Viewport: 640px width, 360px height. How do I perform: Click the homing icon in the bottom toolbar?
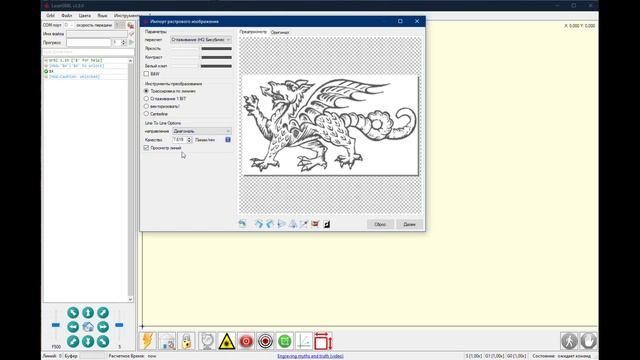pos(167,341)
